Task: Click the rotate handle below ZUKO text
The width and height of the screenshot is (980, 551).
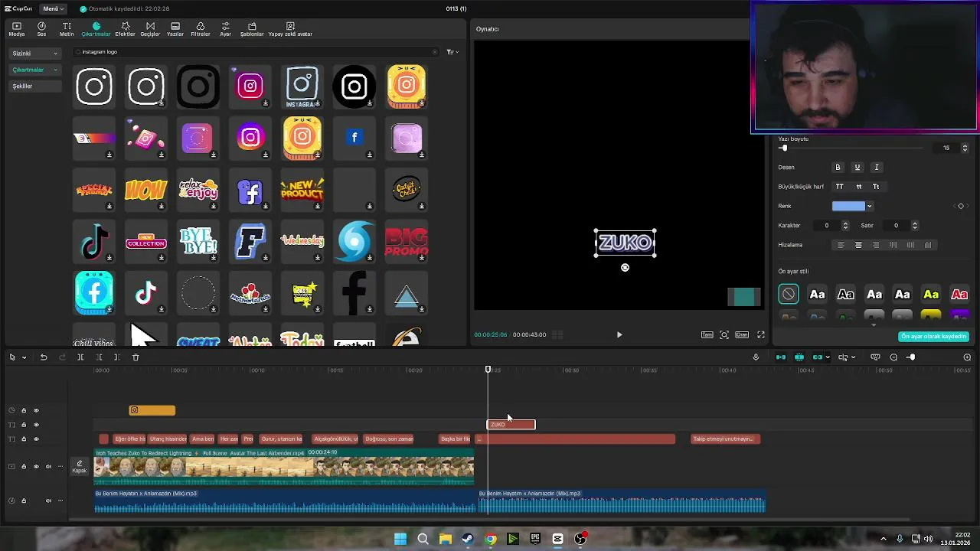Action: [625, 268]
